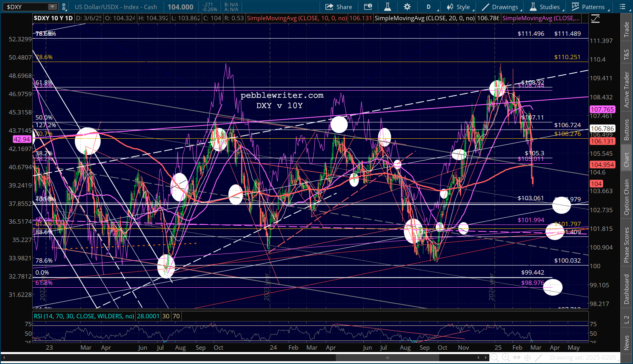Switch to the Option Chain side tab
Image resolution: width=633 pixels, height=364 pixels.
point(626,197)
